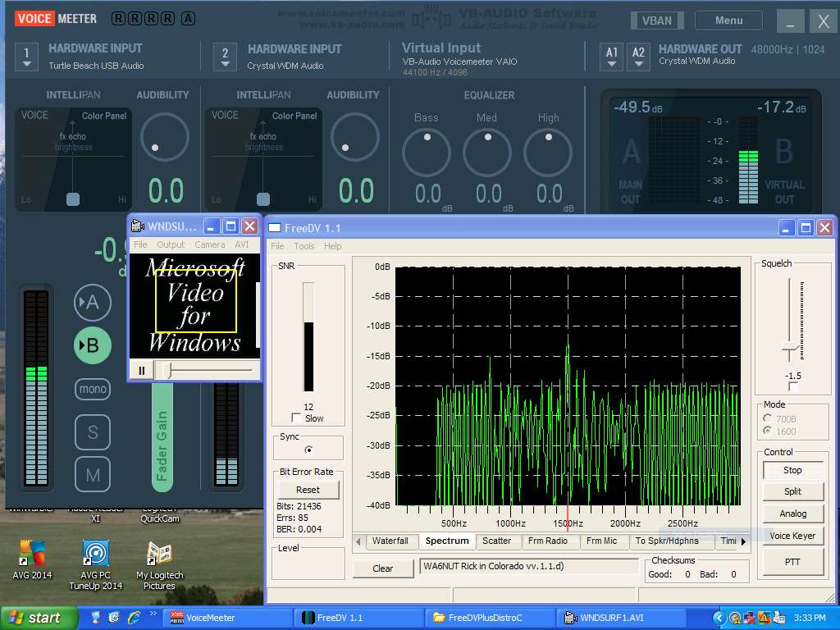Image resolution: width=840 pixels, height=630 pixels.
Task: Open My Logitech Pictures desktop icon
Action: (x=158, y=554)
